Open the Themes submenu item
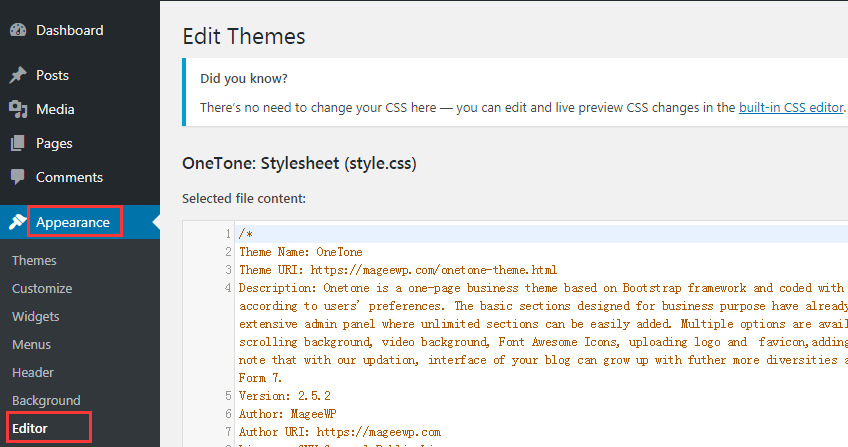The width and height of the screenshot is (848, 447). pyautogui.click(x=34, y=261)
